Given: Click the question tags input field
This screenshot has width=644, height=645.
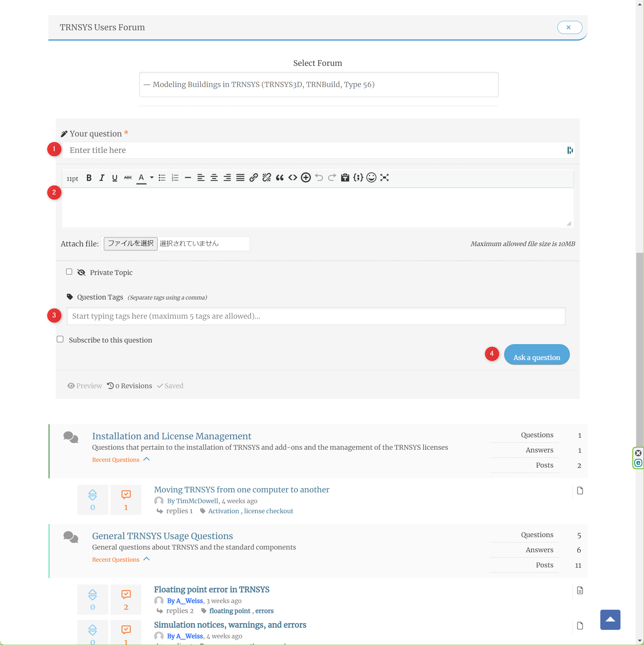Looking at the screenshot, I should tap(316, 316).
